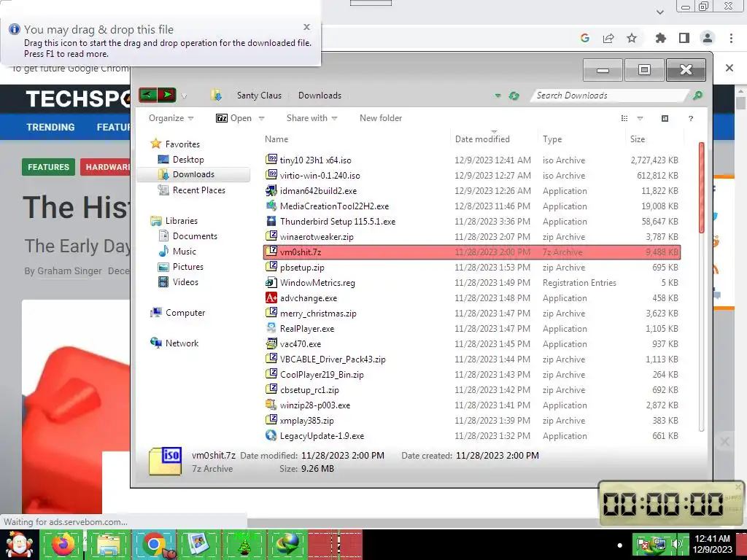
Task: Select the LegacyUpdate-1.9.exe file icon
Action: pos(271,435)
